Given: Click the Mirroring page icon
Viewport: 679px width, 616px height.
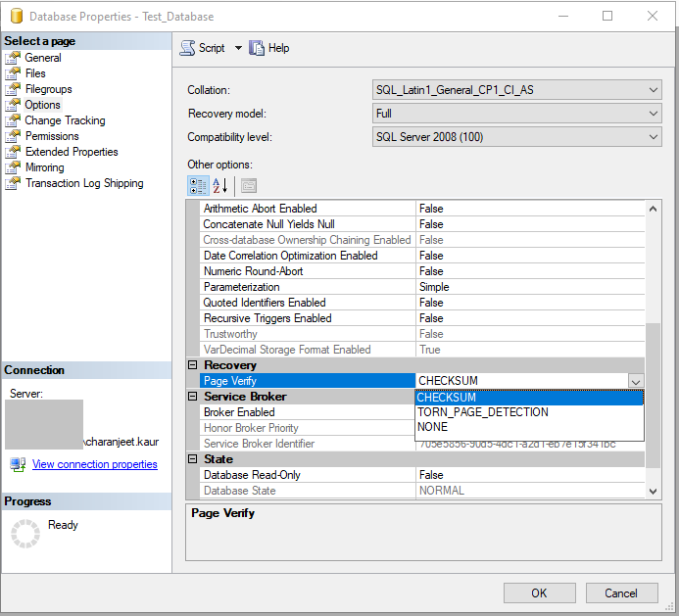Looking at the screenshot, I should 13,167.
